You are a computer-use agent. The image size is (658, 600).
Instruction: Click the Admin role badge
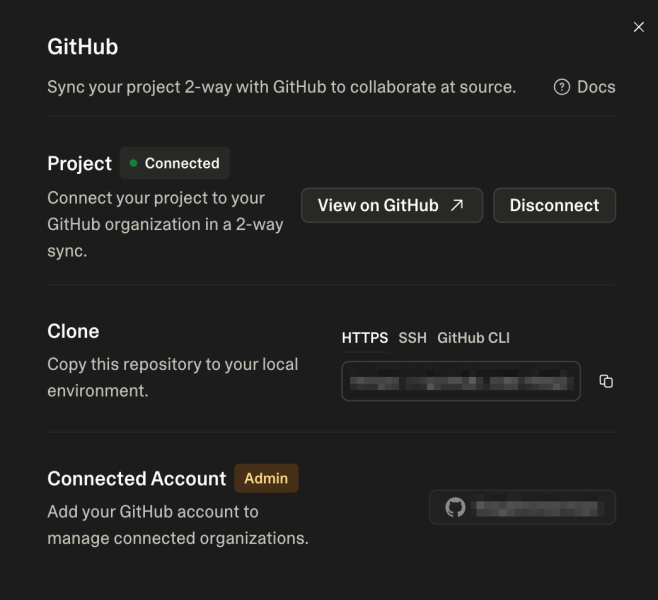266,478
